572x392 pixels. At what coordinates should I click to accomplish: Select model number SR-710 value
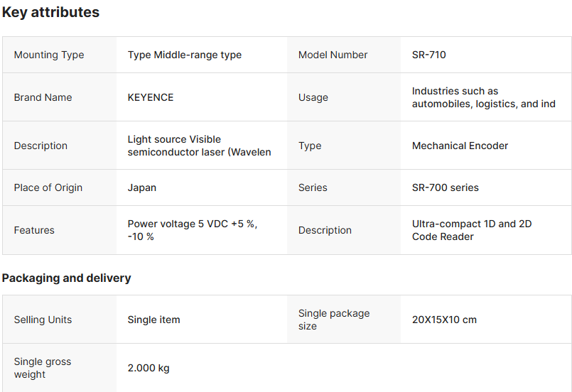click(x=429, y=55)
